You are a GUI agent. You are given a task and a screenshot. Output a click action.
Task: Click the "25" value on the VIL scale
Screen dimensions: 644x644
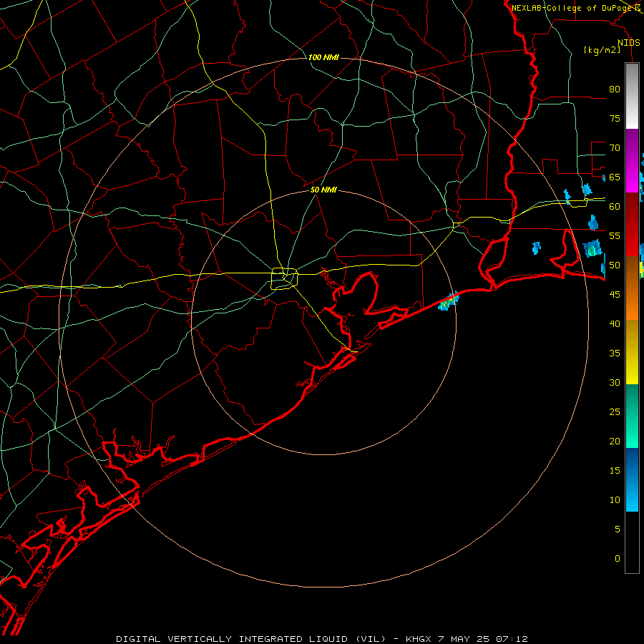615,412
